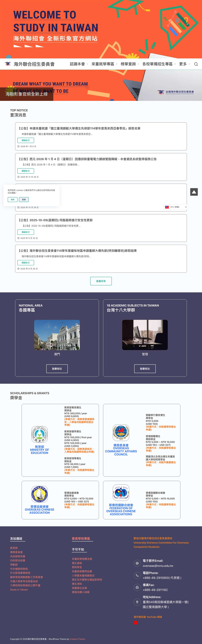Accept cookies with the 接受 button

(x=12, y=199)
